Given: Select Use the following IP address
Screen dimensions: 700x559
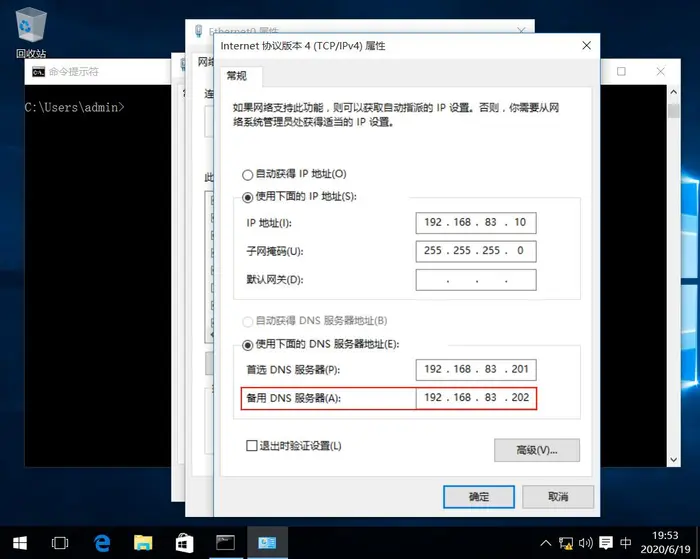Looking at the screenshot, I should pos(248,197).
